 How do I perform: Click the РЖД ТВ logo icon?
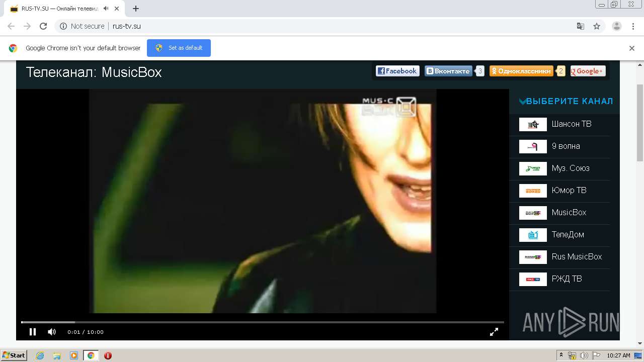pos(533,279)
